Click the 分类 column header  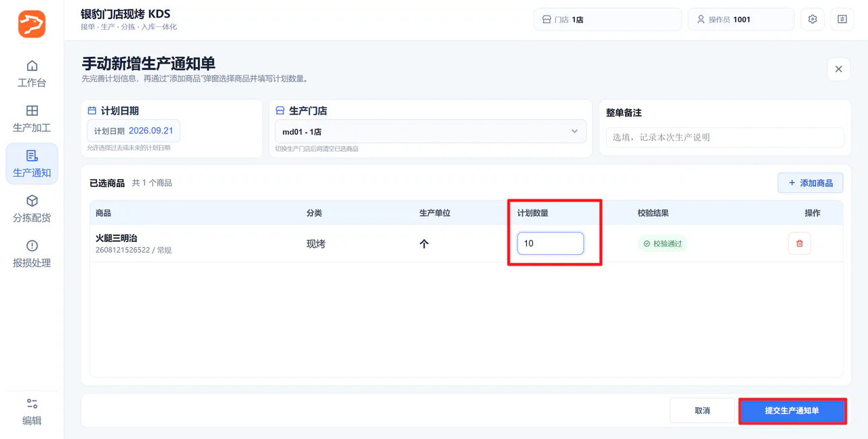click(x=315, y=213)
